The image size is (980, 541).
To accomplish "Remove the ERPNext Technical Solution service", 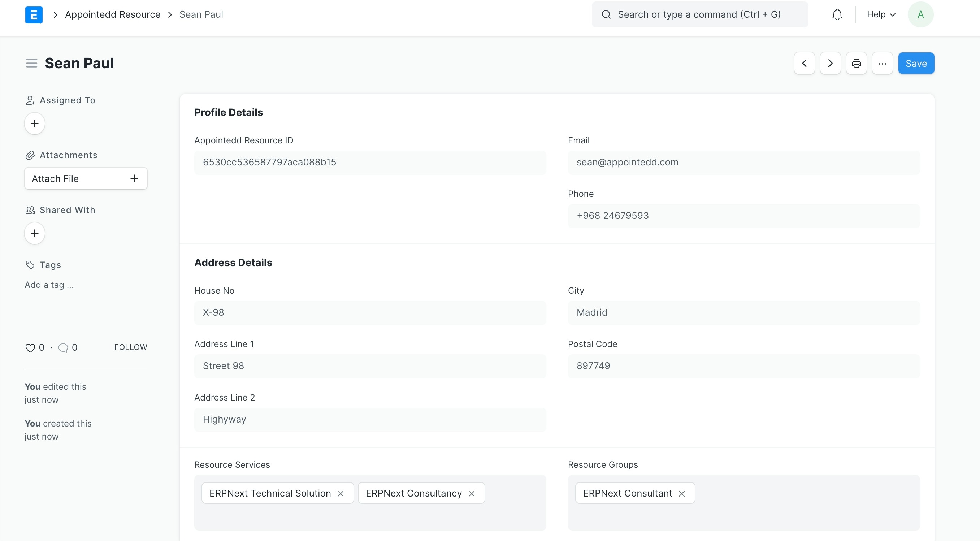I will (x=341, y=493).
